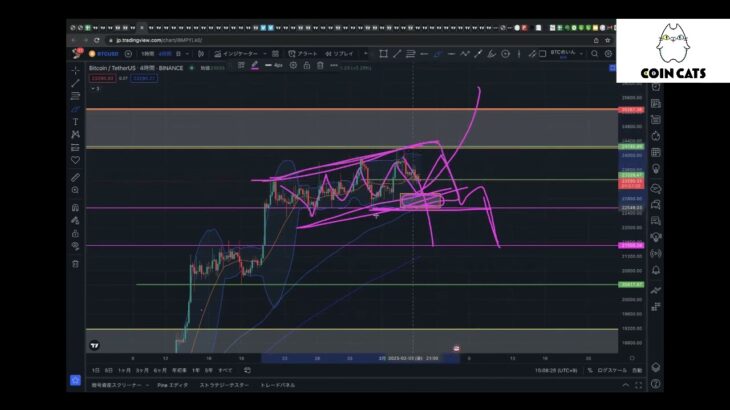Change the brush line color pencil swatch

click(x=255, y=66)
